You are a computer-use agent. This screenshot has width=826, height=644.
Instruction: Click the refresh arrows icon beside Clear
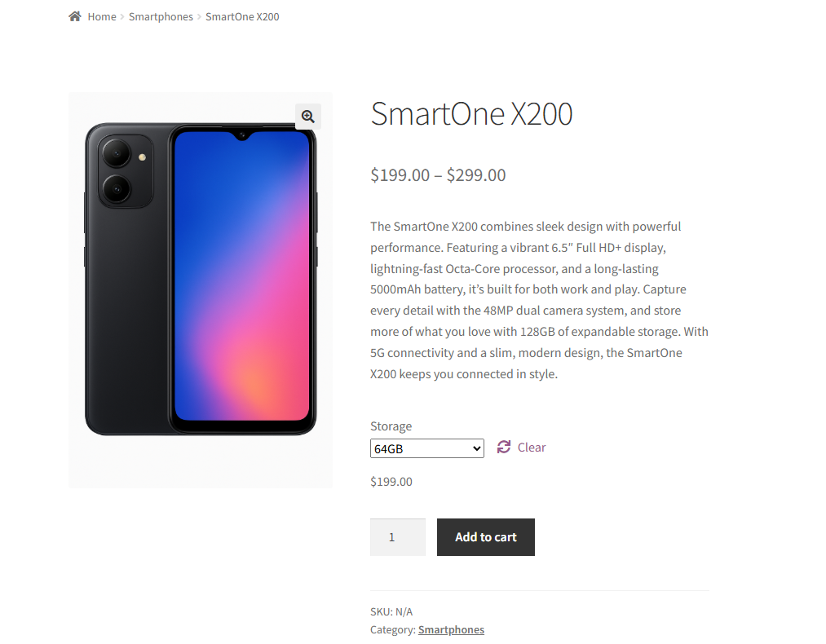tap(504, 447)
